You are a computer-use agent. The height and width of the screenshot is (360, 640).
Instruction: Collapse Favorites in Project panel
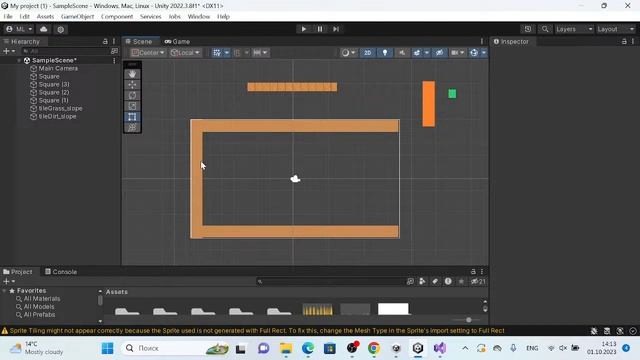coord(4,291)
